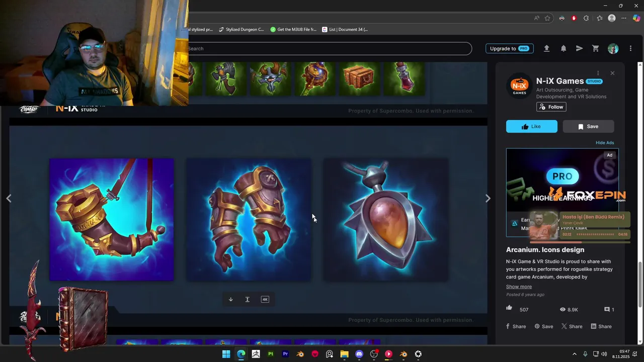
Task: Toggle fit-to-height image view icon
Action: tap(247, 299)
